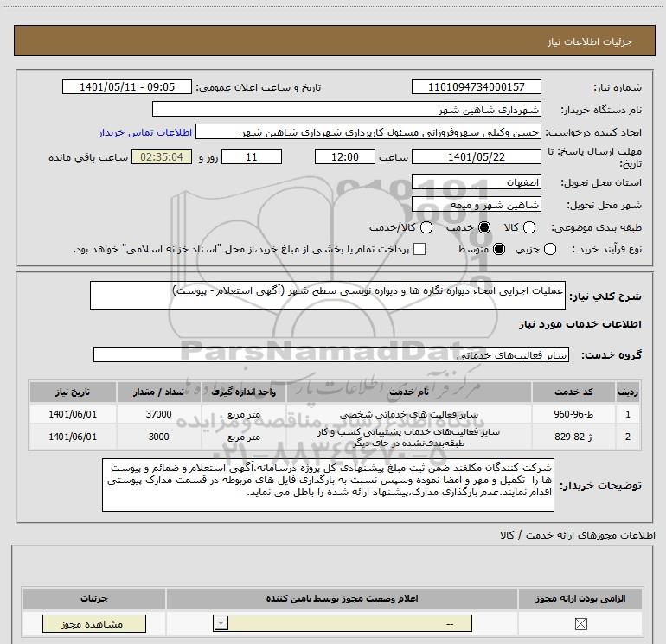The image size is (666, 644).
Task: Click the row 1 date 1401/06/01
Action: pyautogui.click(x=73, y=414)
